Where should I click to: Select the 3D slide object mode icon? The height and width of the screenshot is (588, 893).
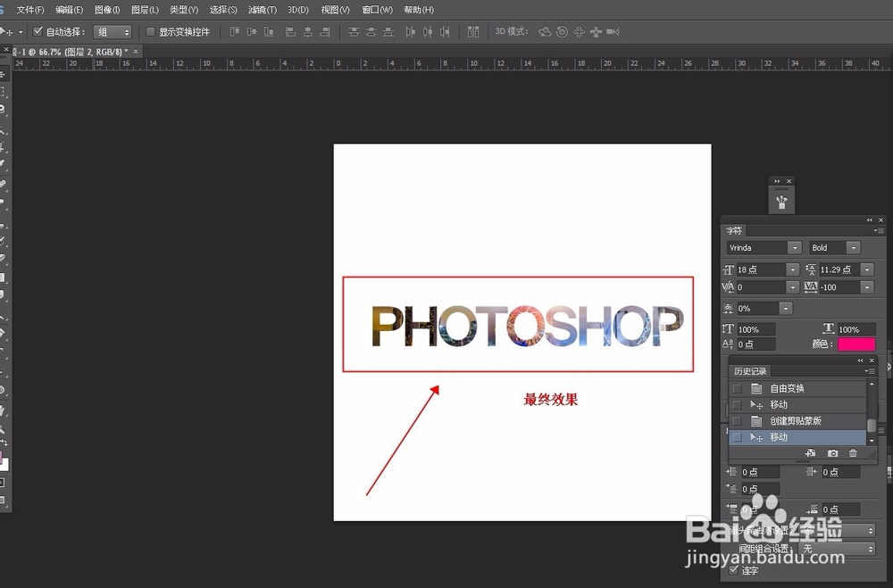(596, 32)
